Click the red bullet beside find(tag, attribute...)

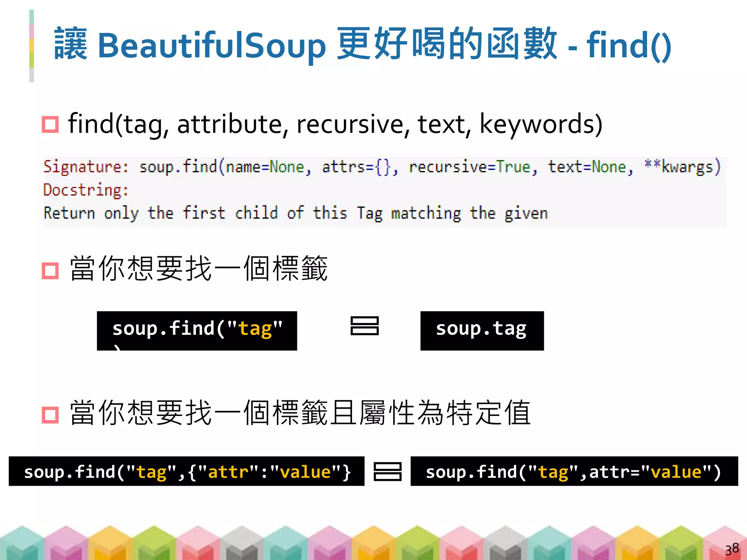coord(50,124)
